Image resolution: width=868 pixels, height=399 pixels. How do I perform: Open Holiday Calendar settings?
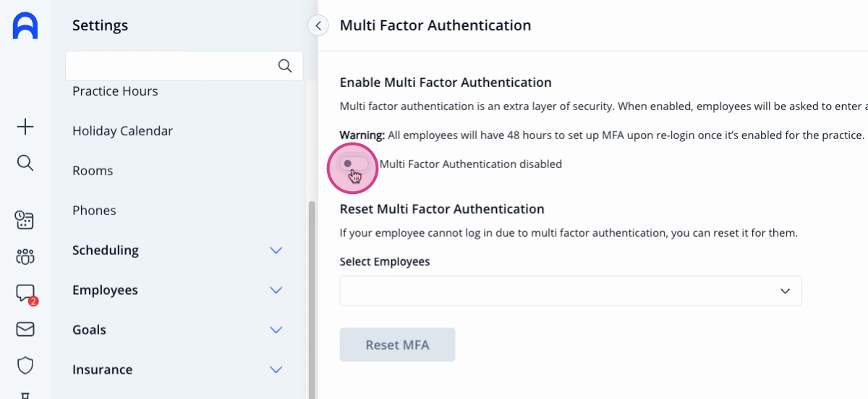122,131
